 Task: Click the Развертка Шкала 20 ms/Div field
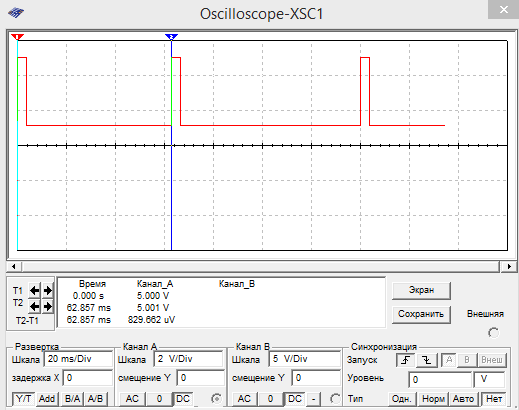[x=79, y=359]
